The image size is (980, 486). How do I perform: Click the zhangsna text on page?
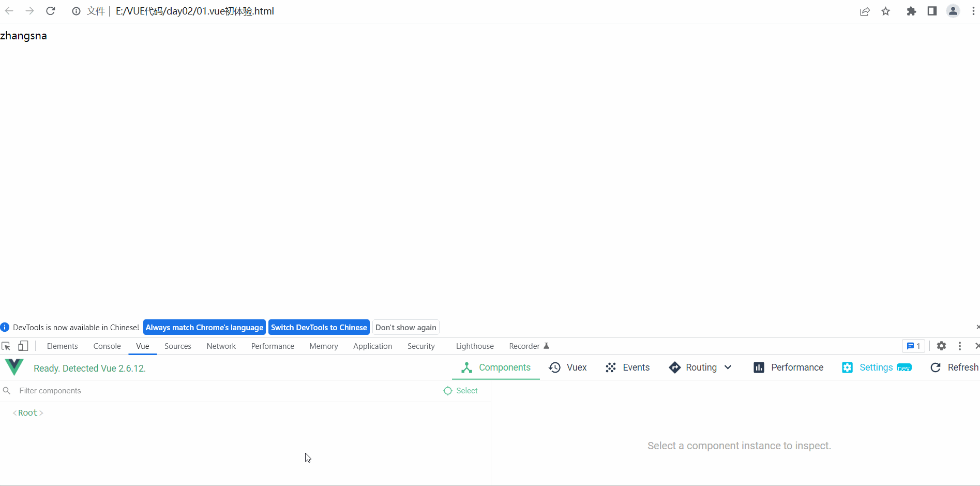click(x=23, y=36)
